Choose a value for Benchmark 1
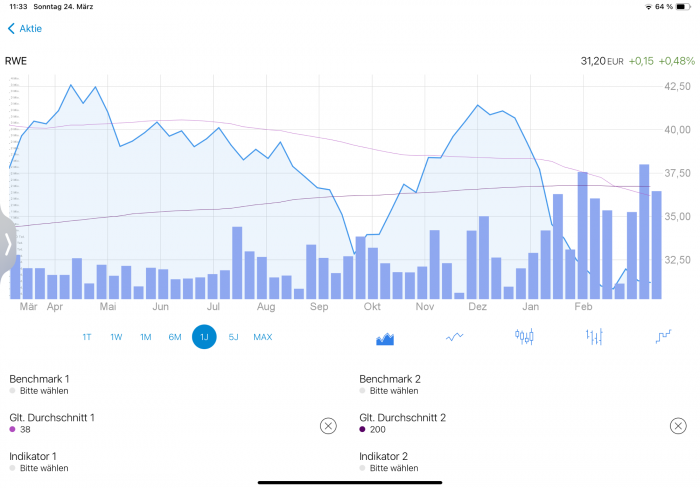The height and width of the screenshot is (488, 700). tap(39, 384)
